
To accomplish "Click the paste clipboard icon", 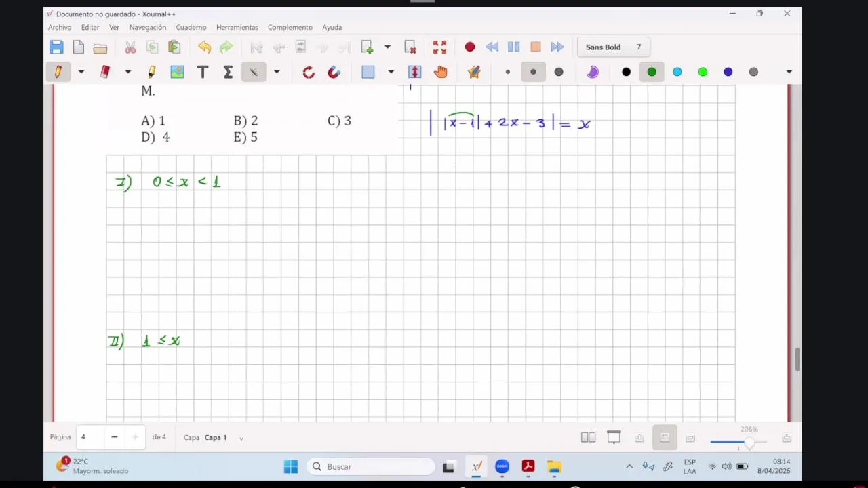I will point(174,47).
